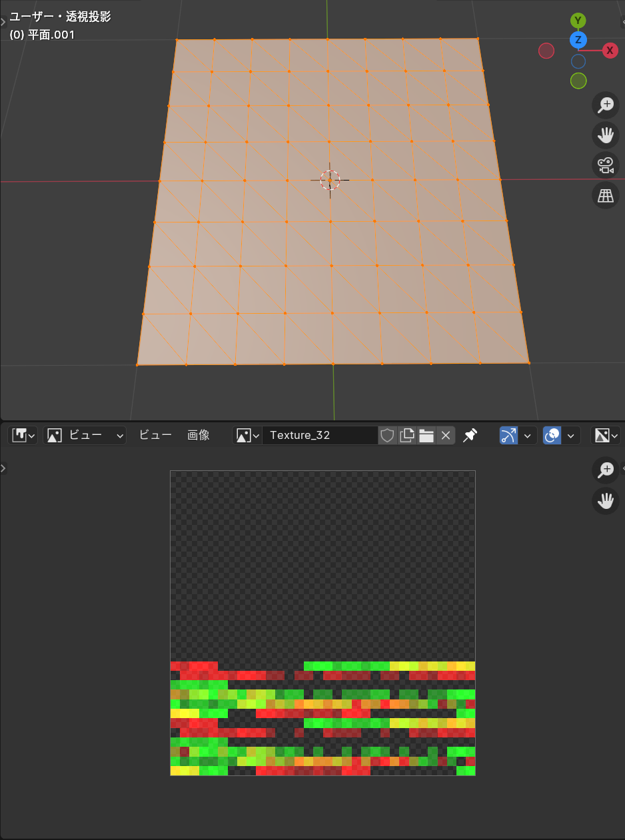Screen dimensions: 625x840
Task: Expand the 3D viewport right sidebar arrow
Action: tap(622, 22)
